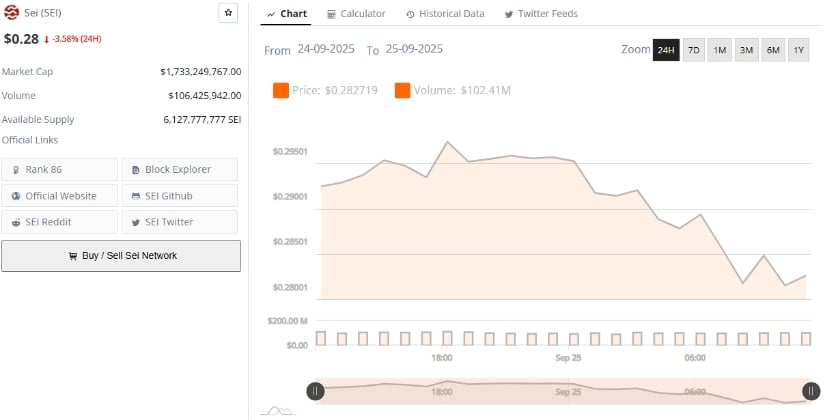Screen dimensions: 825x420
Task: Click the favorite star icon for Sei
Action: pos(228,13)
